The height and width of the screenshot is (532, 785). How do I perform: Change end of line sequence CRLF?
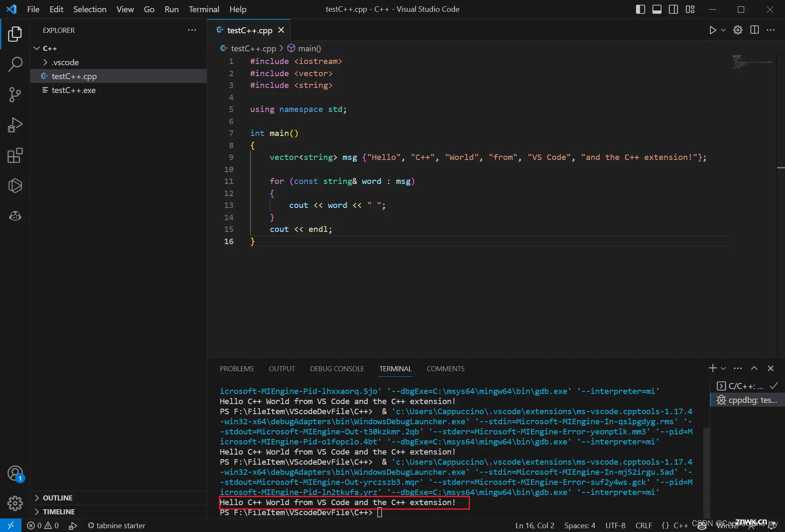[x=643, y=525]
